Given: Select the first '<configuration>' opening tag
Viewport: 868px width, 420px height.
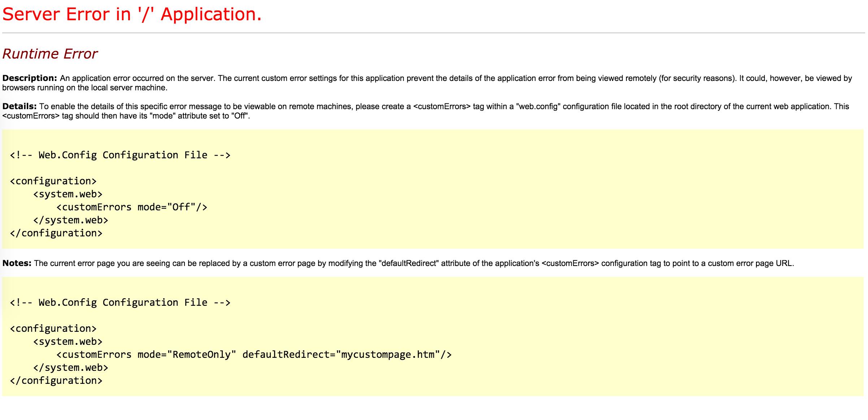Looking at the screenshot, I should (x=53, y=181).
